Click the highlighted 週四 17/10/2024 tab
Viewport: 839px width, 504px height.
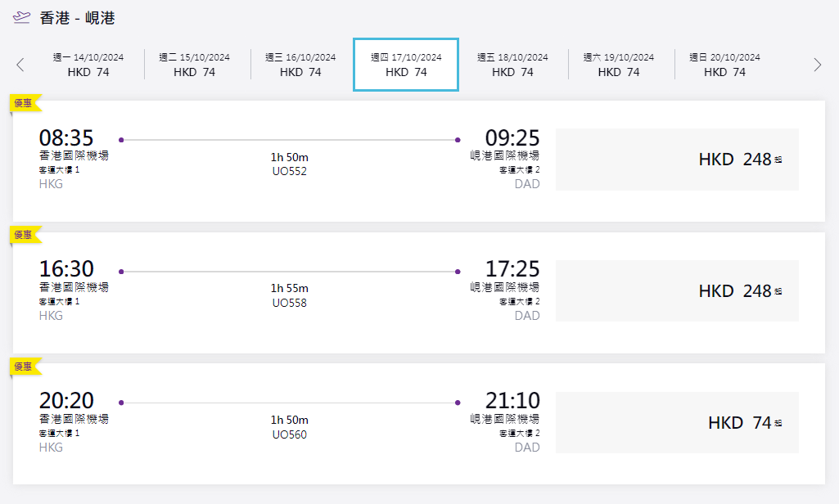click(x=406, y=65)
